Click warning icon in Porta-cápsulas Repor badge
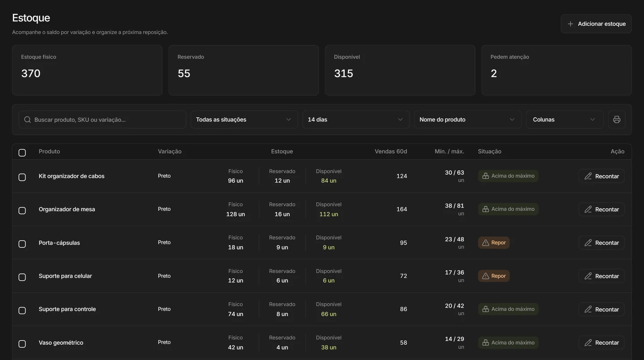This screenshot has width=644, height=360. [486, 243]
